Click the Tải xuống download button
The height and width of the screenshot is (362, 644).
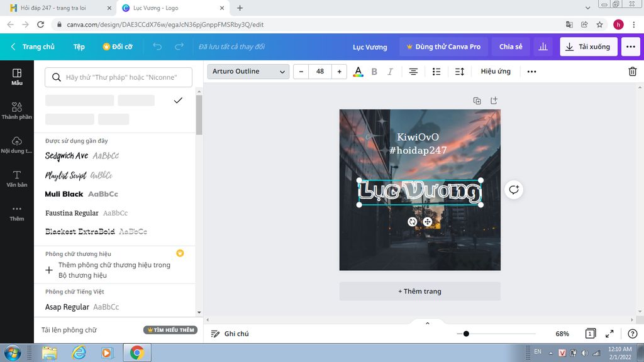[x=588, y=47]
